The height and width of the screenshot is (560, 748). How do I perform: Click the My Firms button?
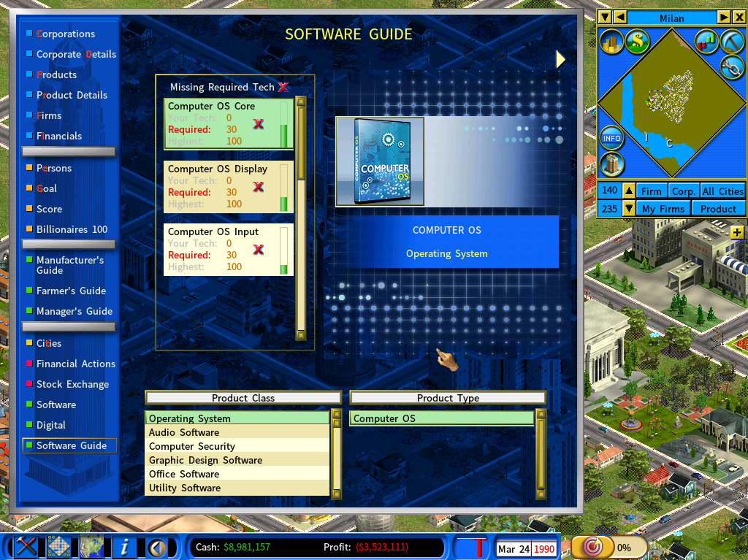pos(663,209)
